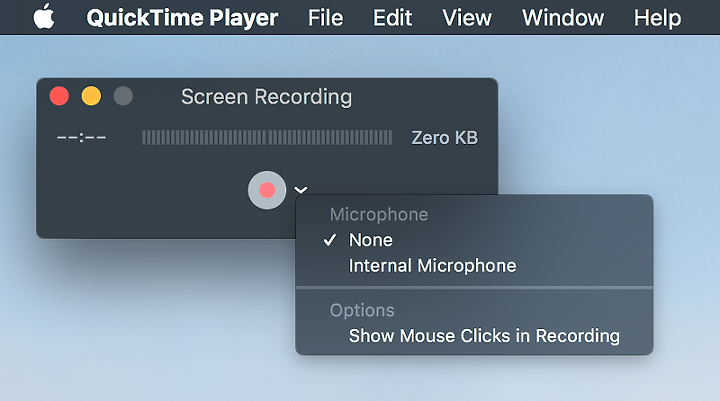This screenshot has height=401, width=720.
Task: Open the Edit menu
Action: [x=393, y=18]
